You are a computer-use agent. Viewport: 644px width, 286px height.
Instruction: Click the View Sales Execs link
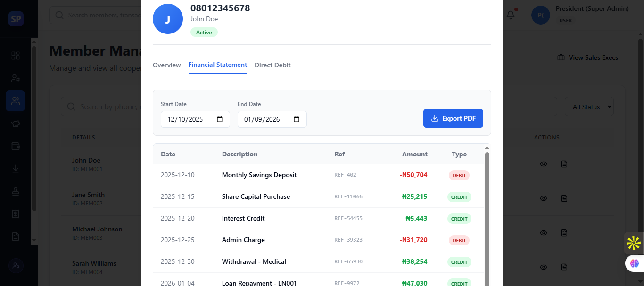[587, 57]
